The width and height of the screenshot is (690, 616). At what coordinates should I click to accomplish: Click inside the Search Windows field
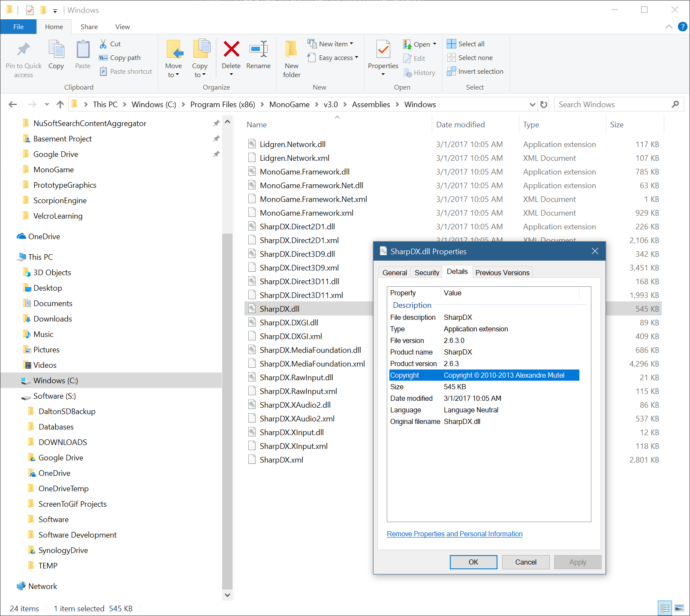(609, 104)
